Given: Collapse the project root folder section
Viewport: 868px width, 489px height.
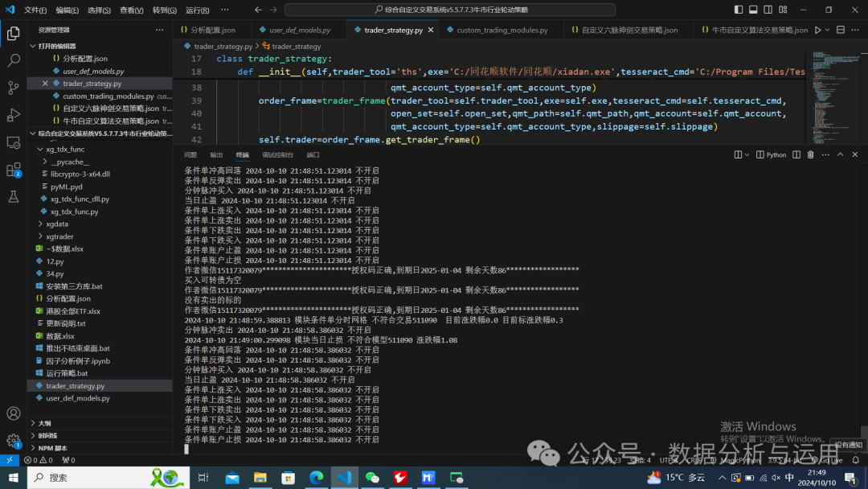Looking at the screenshot, I should point(100,134).
